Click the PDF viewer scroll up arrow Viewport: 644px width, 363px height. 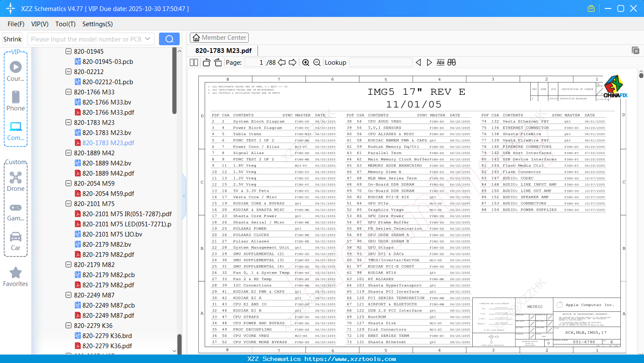tap(641, 71)
